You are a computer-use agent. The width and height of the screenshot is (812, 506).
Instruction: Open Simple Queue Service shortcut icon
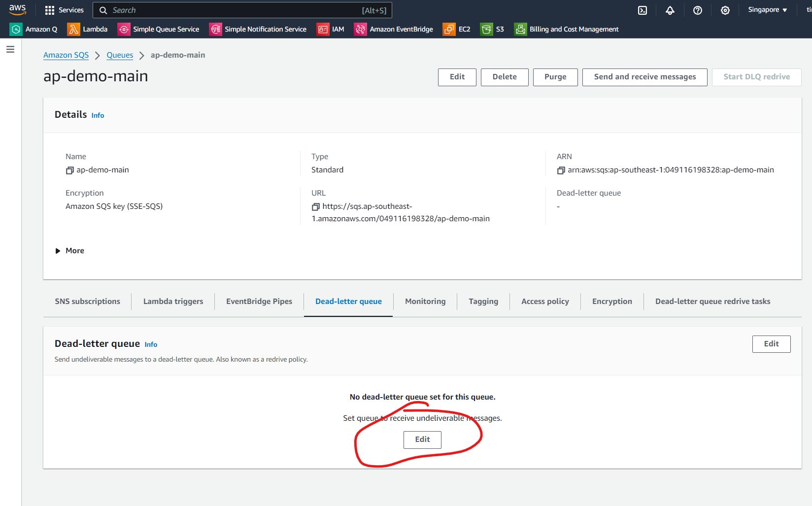[x=124, y=30]
